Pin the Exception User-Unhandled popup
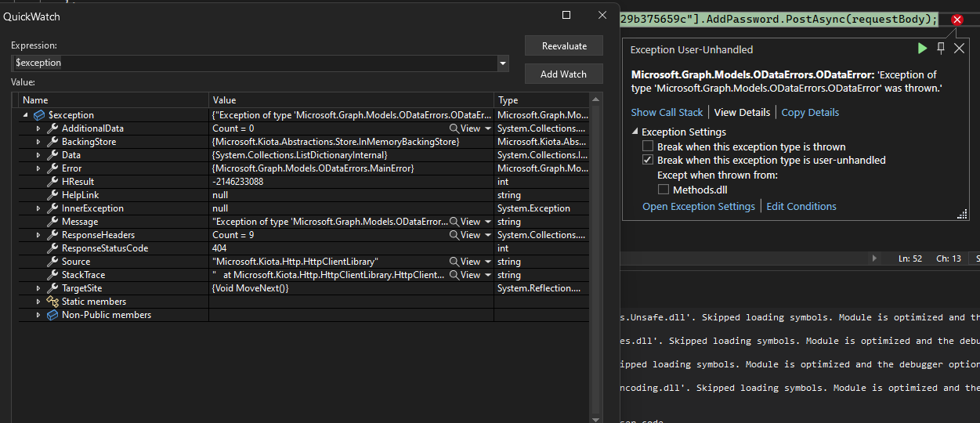980x423 pixels. [x=941, y=49]
